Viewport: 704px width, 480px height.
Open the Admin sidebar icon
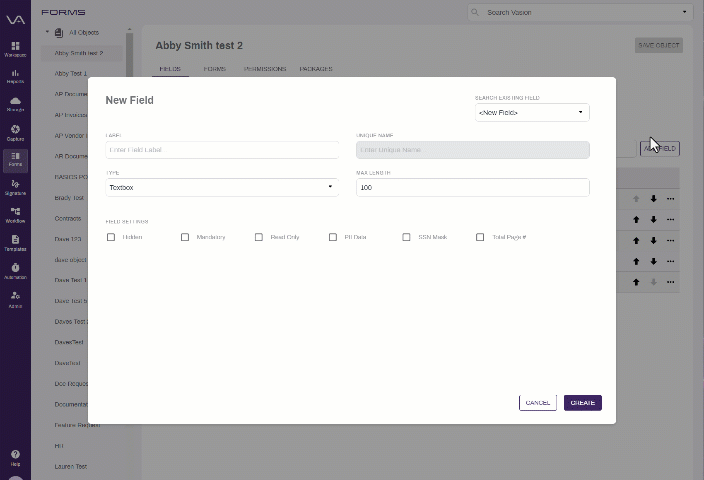pyautogui.click(x=15, y=299)
